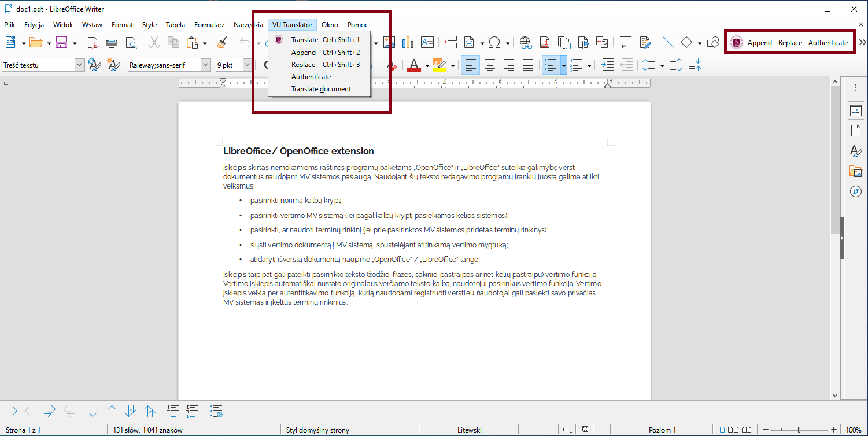Toggle Justified paragraph alignment

point(528,65)
